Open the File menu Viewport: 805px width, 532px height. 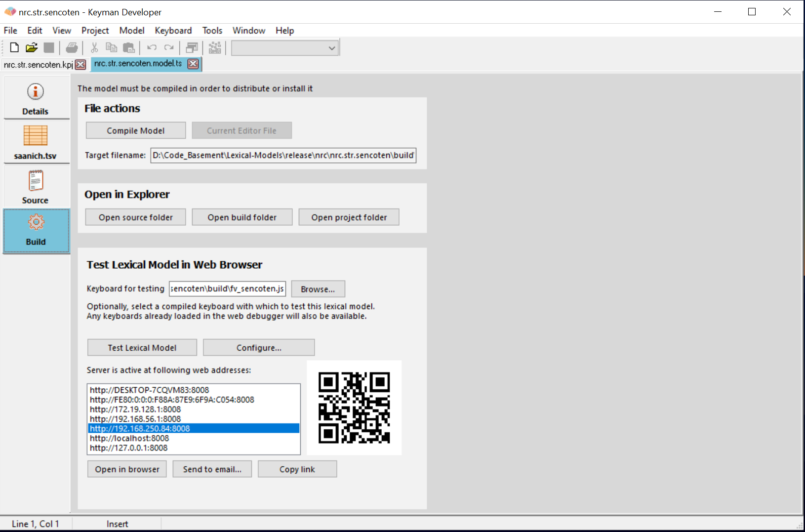coord(10,31)
